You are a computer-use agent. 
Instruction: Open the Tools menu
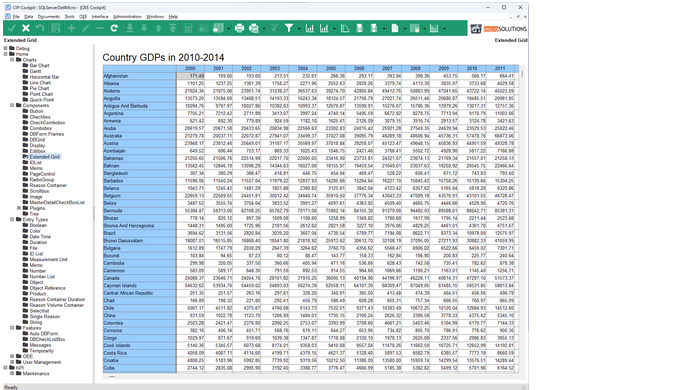pos(69,16)
